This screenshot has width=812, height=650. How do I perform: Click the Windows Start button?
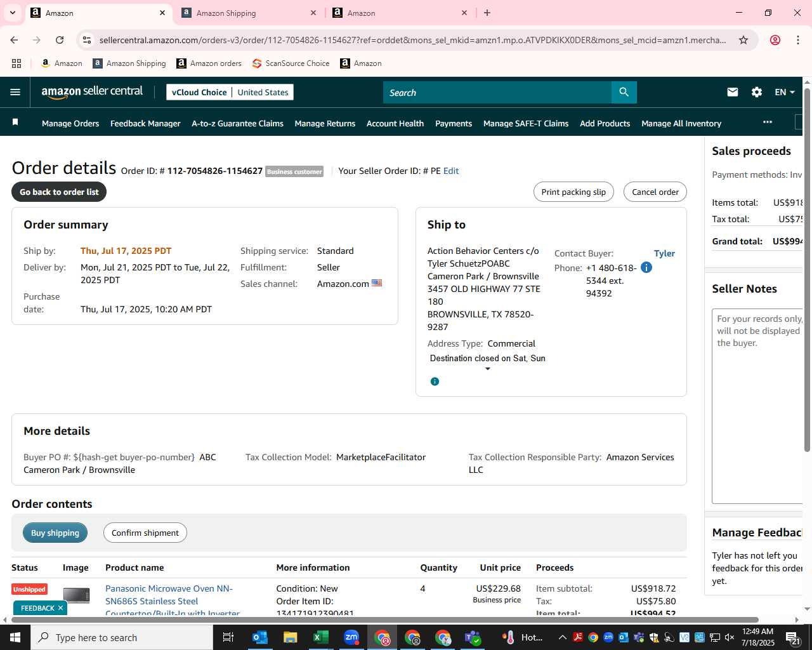point(15,637)
